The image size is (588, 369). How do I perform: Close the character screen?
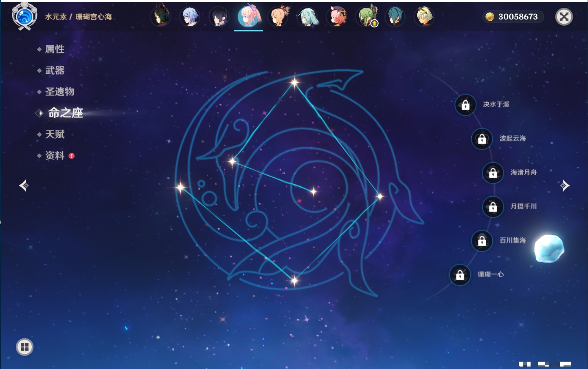564,17
